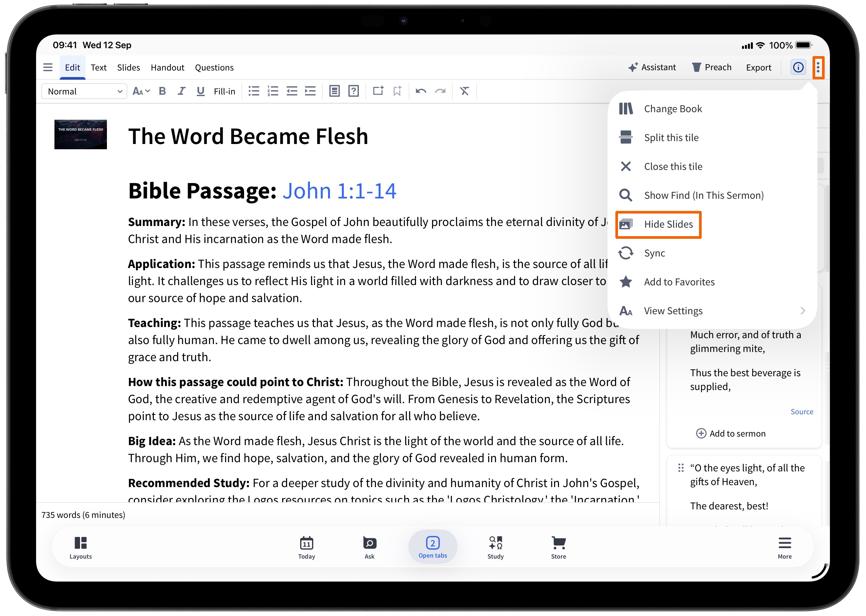Image resolution: width=866 pixels, height=616 pixels.
Task: Switch to the Handout tab
Action: tap(167, 68)
